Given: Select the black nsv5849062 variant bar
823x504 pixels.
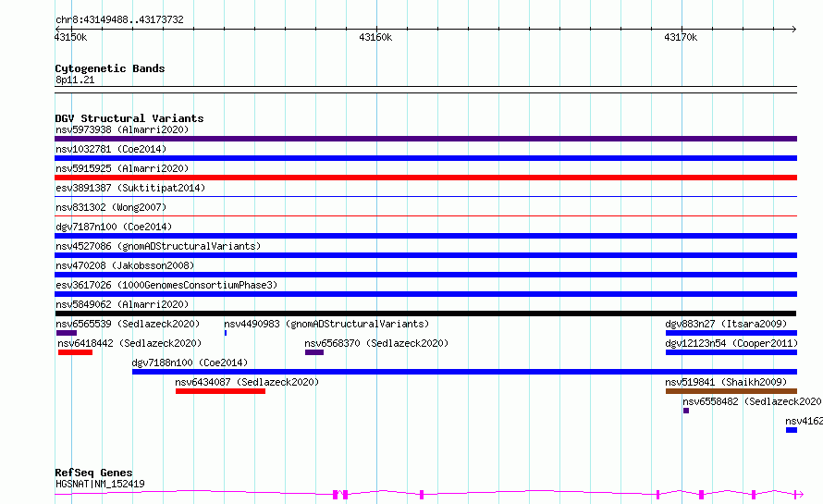Looking at the screenshot, I should (x=425, y=313).
